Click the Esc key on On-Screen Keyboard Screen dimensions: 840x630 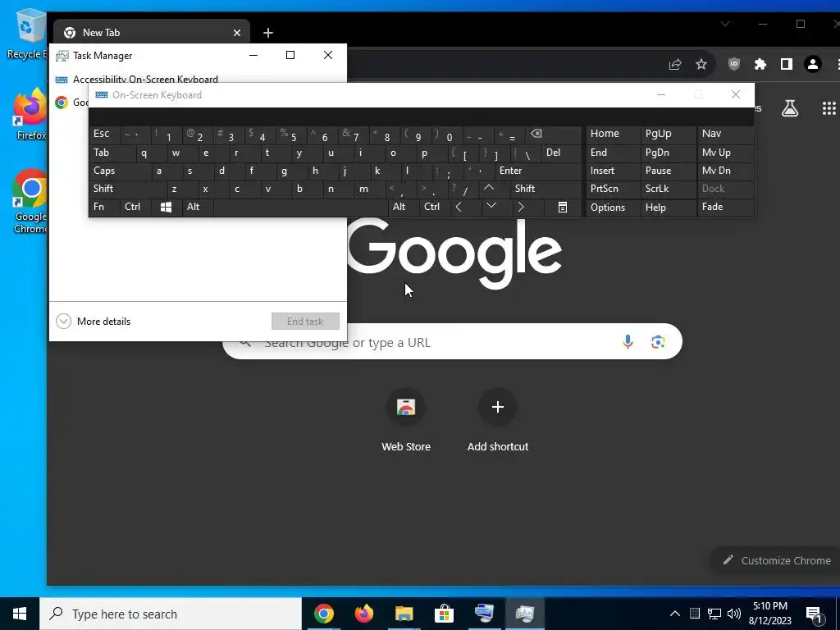[104, 134]
